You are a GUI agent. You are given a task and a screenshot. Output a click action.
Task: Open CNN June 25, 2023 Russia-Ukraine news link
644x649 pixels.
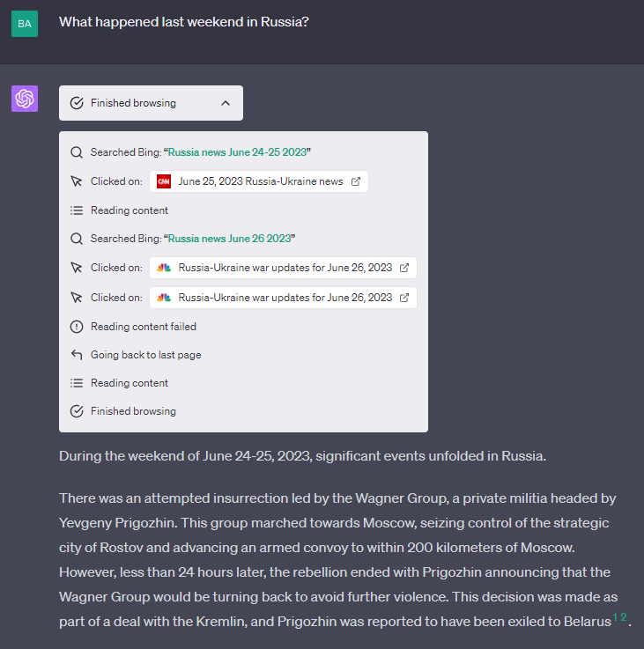260,181
